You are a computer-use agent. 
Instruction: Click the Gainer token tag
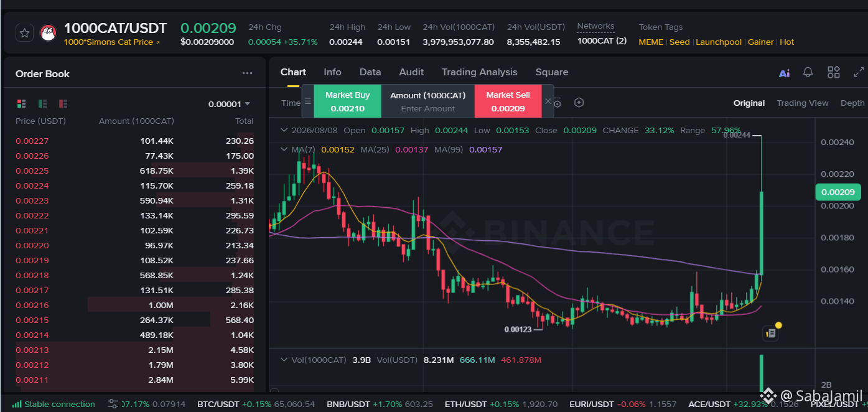coord(760,42)
